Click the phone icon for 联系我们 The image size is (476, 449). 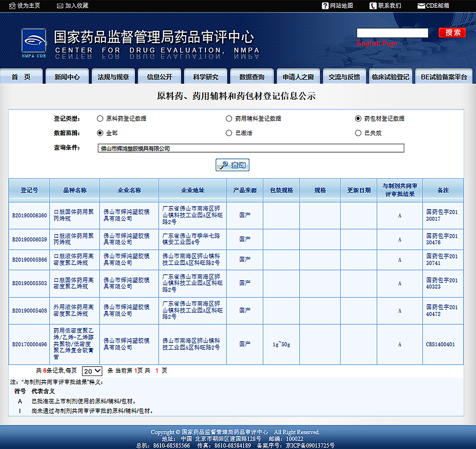[x=373, y=6]
